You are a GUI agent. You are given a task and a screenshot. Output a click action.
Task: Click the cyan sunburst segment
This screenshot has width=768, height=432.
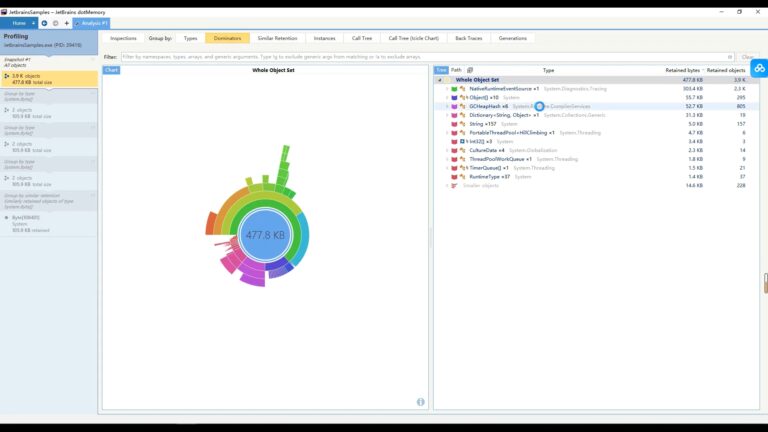[x=304, y=238]
